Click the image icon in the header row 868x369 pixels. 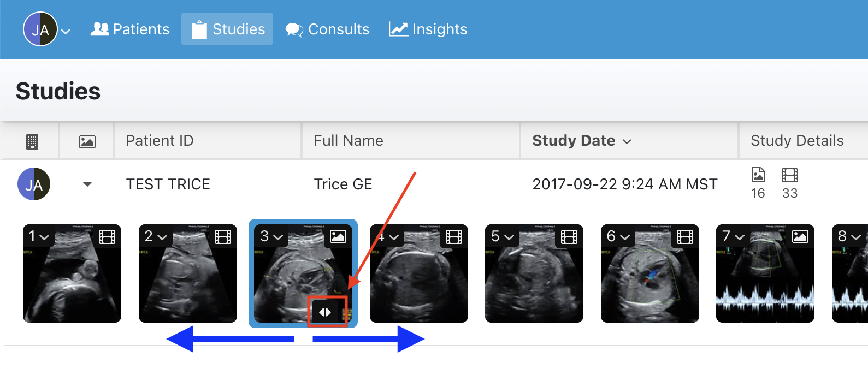87,142
